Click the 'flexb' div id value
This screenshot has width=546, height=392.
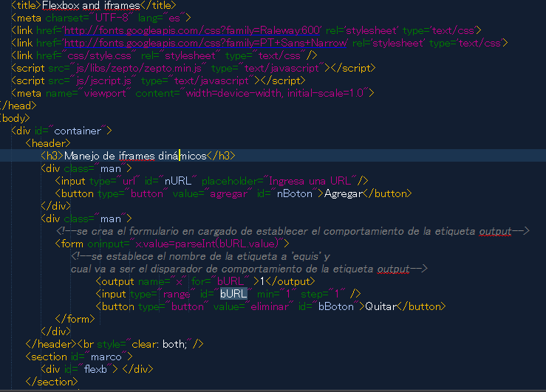click(x=95, y=369)
